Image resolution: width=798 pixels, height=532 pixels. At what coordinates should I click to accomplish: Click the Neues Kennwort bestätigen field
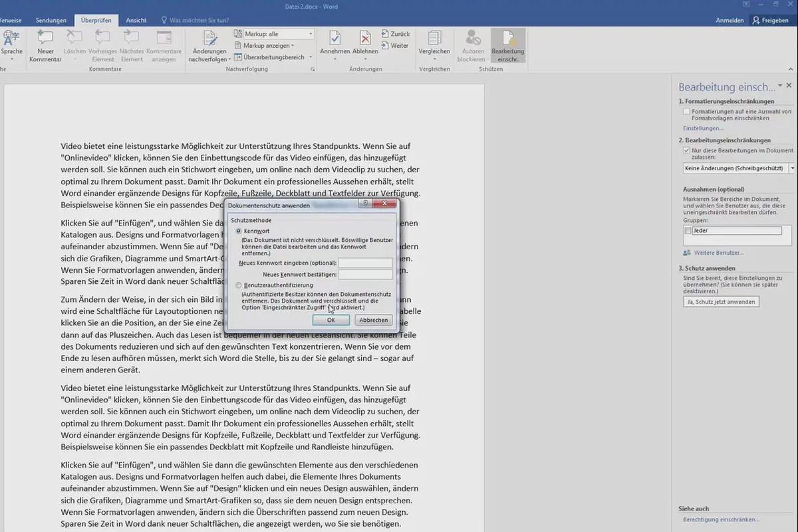tap(366, 274)
